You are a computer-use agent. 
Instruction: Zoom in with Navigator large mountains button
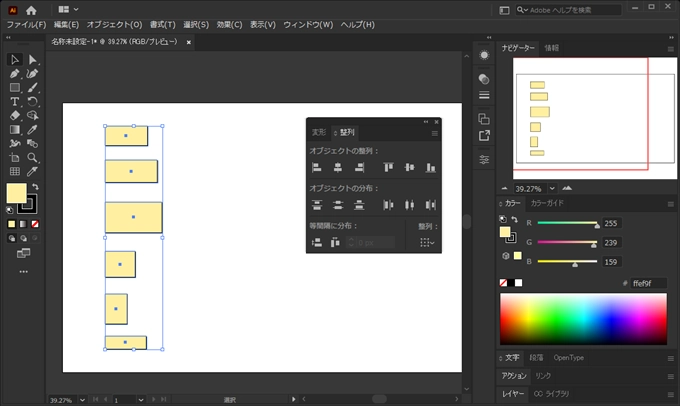click(567, 188)
